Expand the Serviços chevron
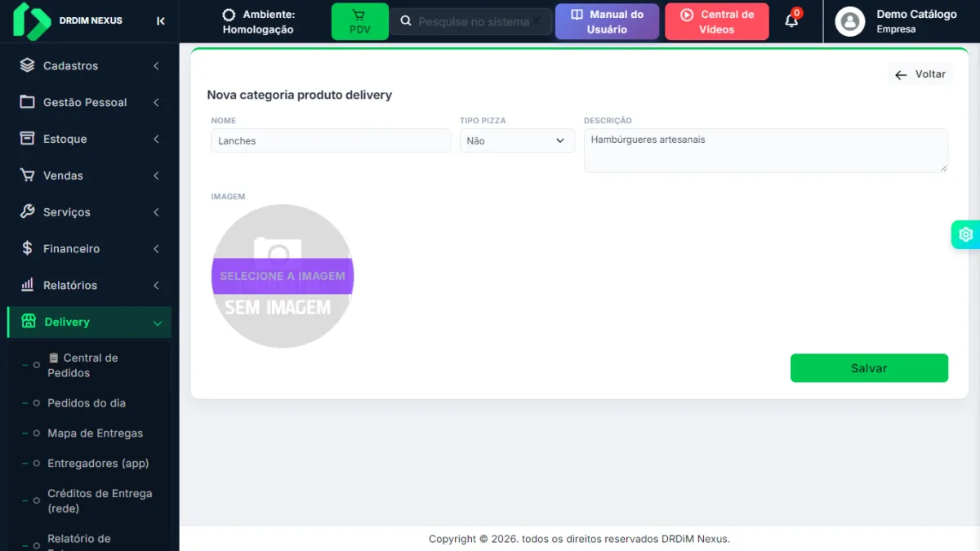 [156, 212]
